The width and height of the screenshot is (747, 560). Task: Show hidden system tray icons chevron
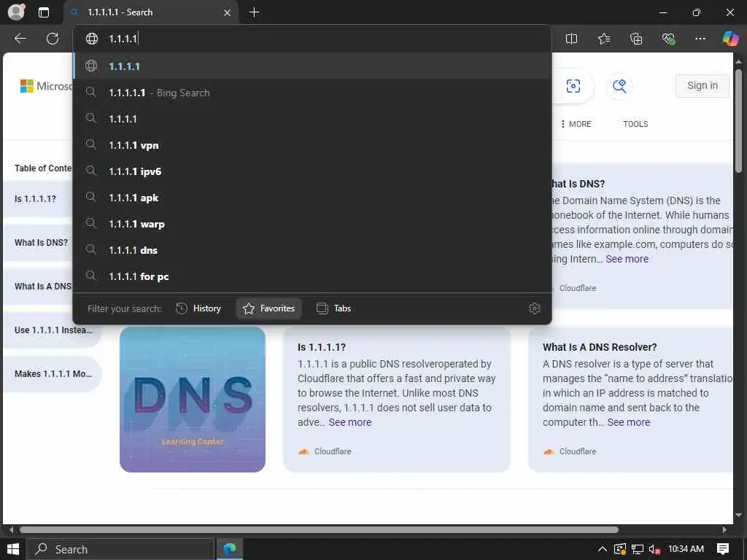click(602, 549)
